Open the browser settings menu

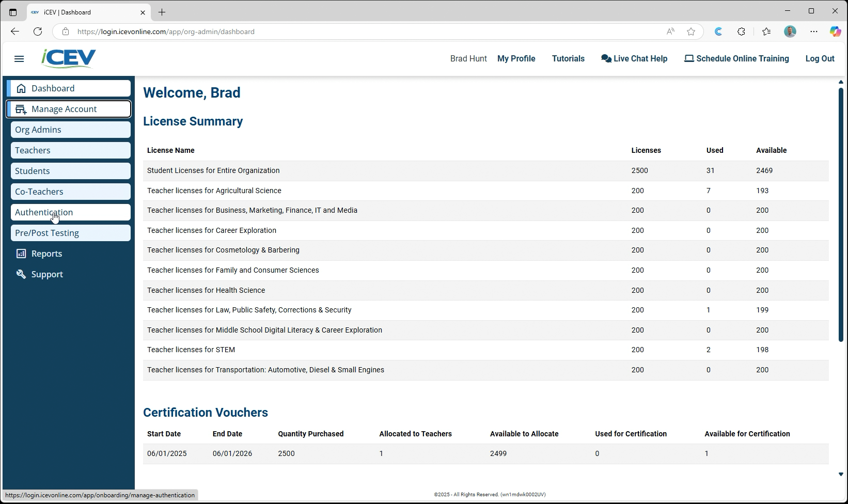(x=814, y=31)
